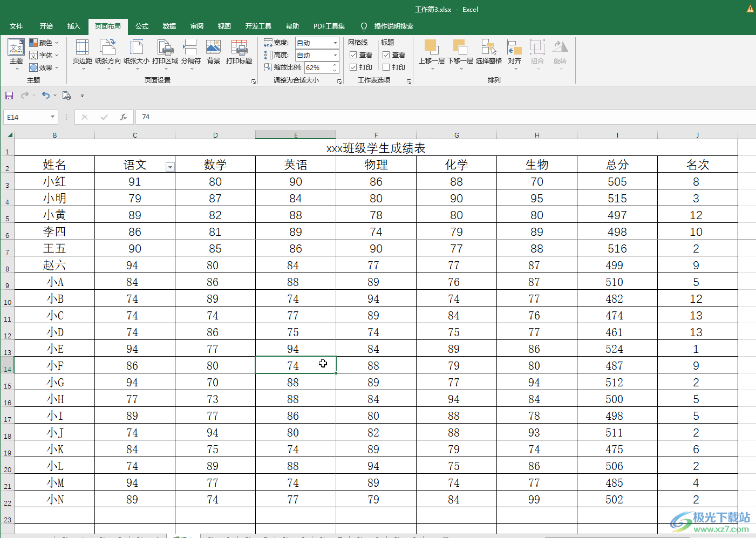Viewport: 756px width, 538px height.
Task: Switch to the Insert (插入) tab
Action: coord(73,26)
